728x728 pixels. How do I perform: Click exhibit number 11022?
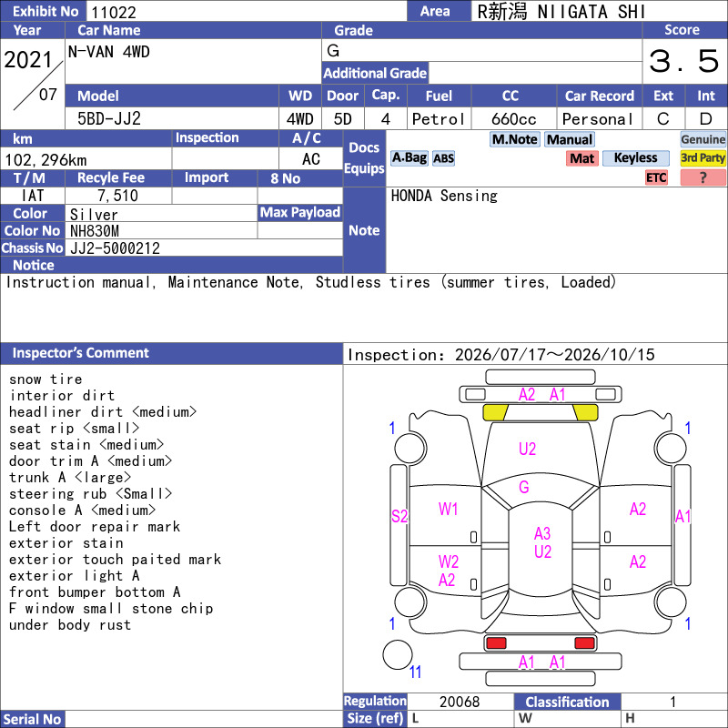click(x=114, y=12)
